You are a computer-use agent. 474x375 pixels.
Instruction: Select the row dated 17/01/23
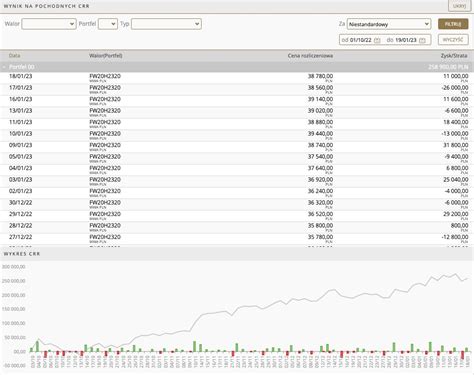(237, 89)
